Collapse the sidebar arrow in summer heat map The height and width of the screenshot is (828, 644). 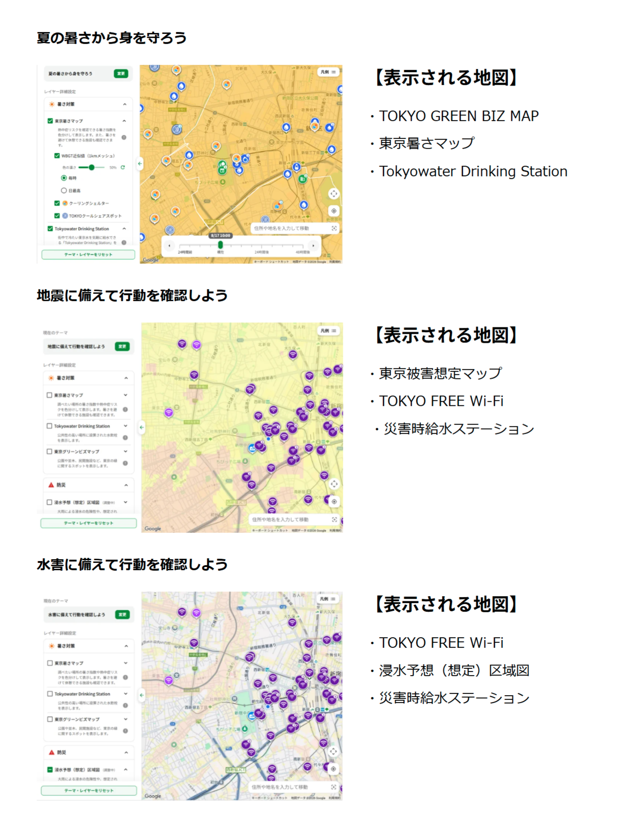[x=140, y=163]
